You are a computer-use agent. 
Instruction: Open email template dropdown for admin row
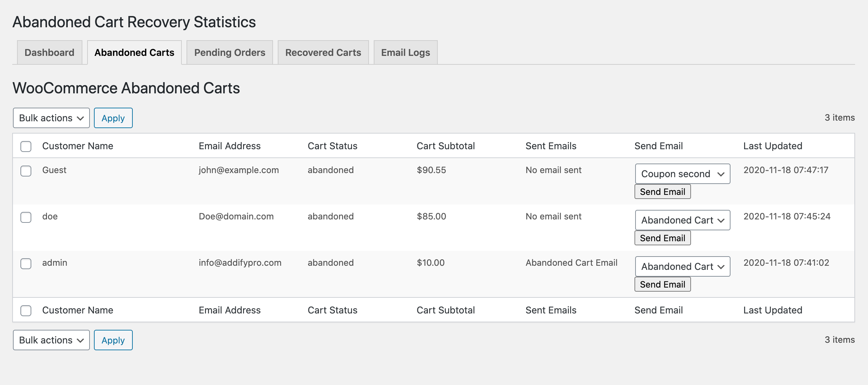point(682,266)
